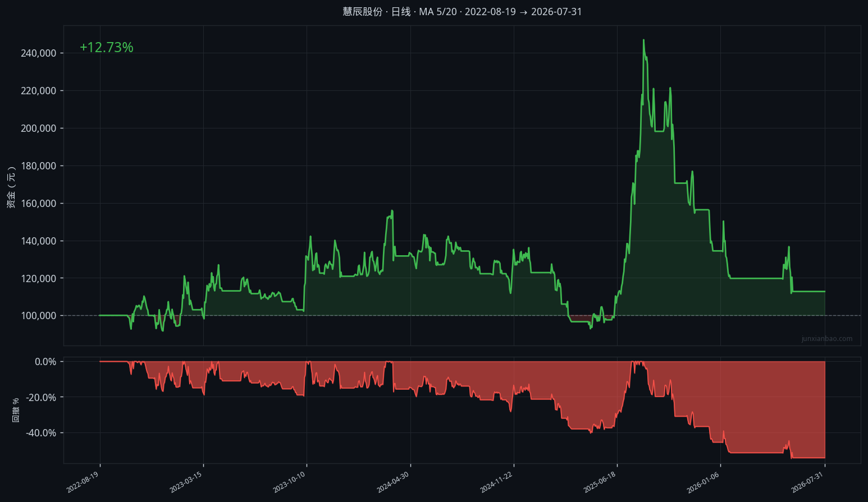This screenshot has width=868, height=502.
Task: Click the 240,000 y-axis tick label
Action: point(39,53)
